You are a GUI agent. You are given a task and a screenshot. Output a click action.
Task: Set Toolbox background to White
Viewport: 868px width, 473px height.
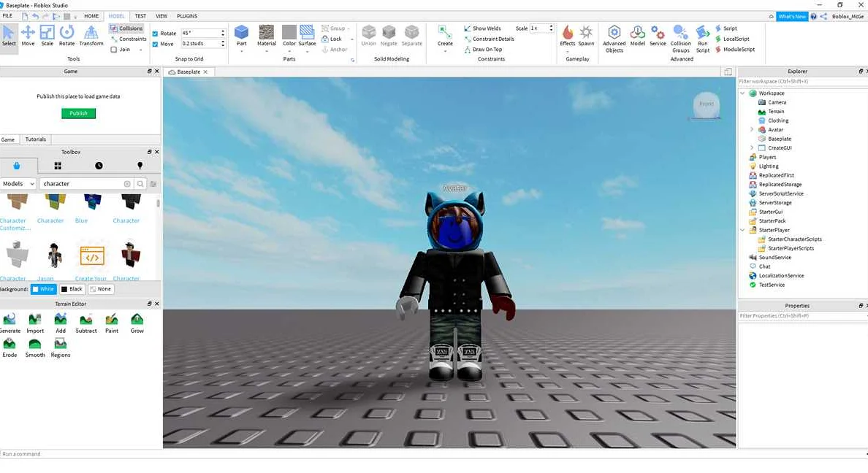[43, 289]
